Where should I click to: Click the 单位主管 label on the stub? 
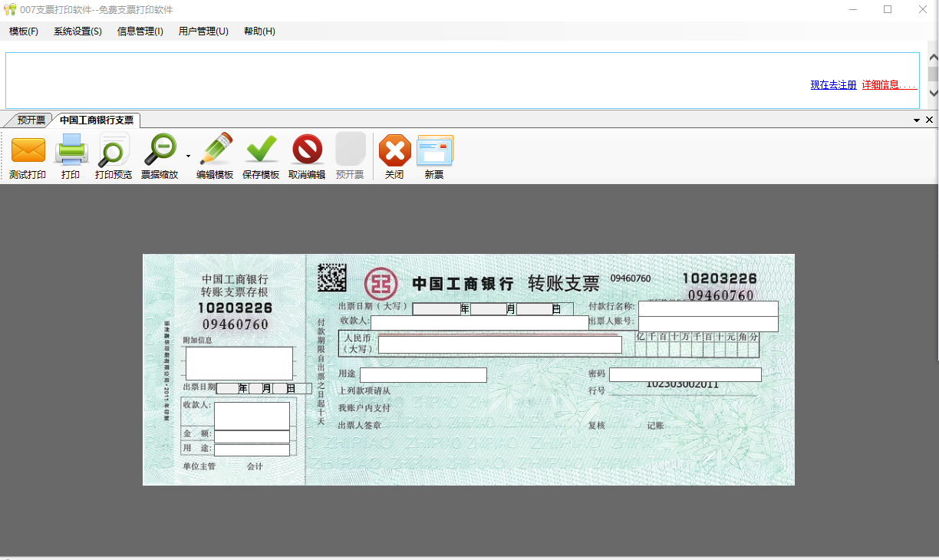(199, 466)
